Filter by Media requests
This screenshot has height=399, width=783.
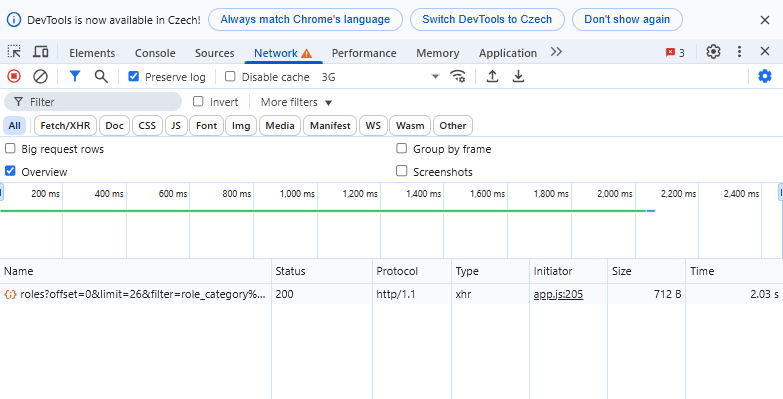(x=280, y=126)
